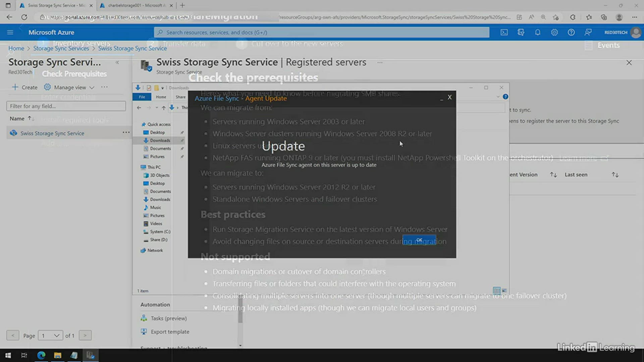This screenshot has height=362, width=644.
Task: Open the page number dropdown
Action: coord(50,336)
